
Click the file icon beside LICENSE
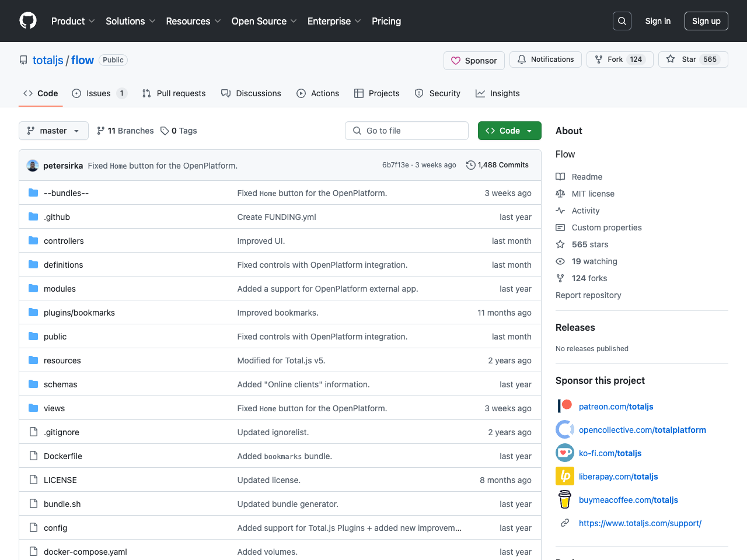(33, 480)
